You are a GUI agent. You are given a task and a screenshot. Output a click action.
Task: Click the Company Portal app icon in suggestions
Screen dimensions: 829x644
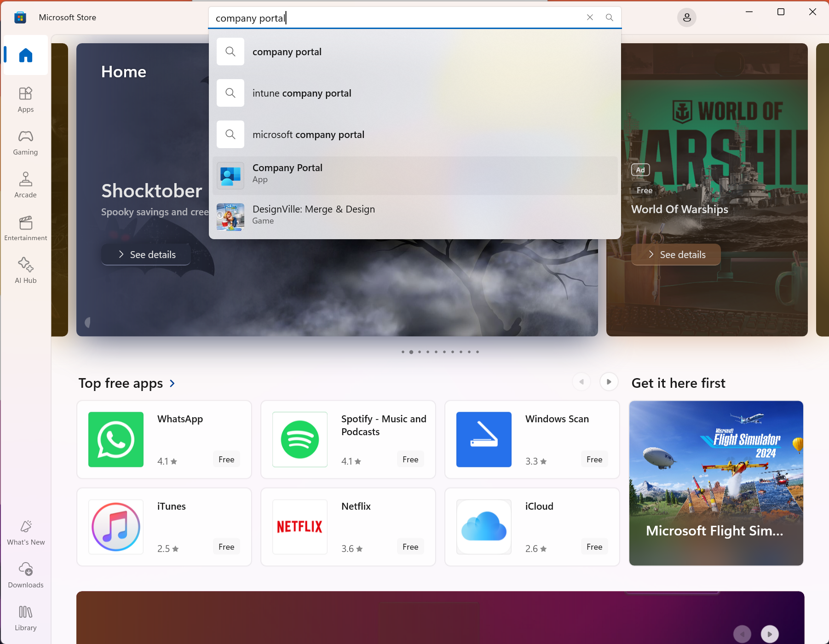click(x=230, y=176)
